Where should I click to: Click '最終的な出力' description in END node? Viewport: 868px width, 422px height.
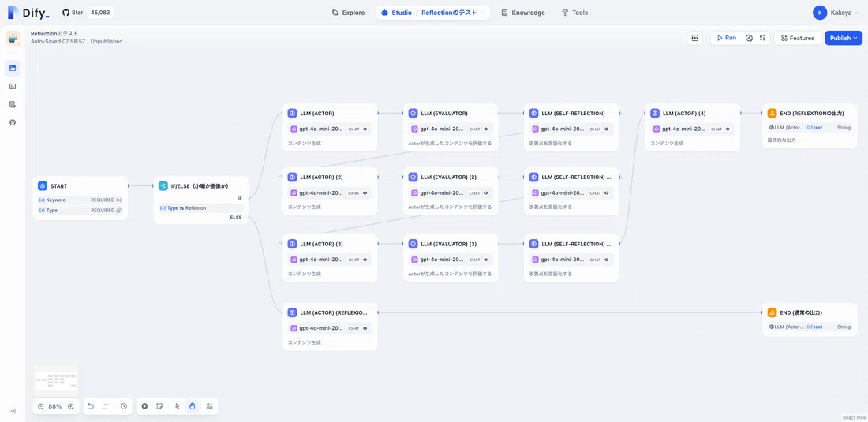coord(782,140)
